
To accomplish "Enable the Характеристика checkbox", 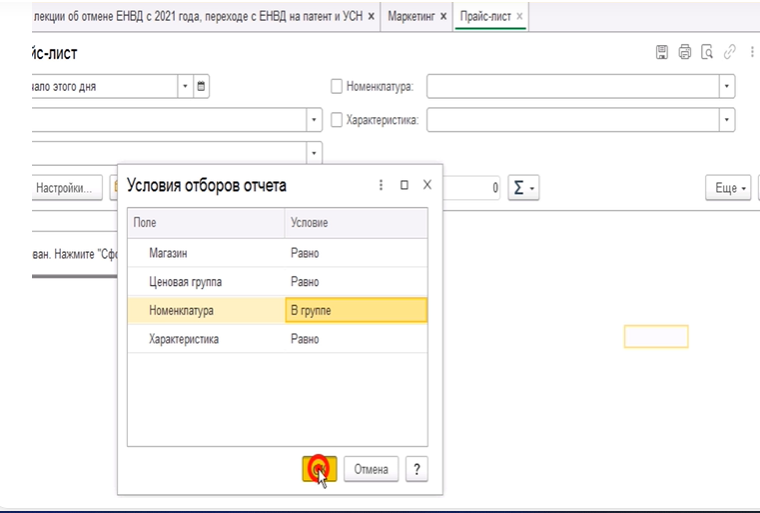I will coord(337,120).
